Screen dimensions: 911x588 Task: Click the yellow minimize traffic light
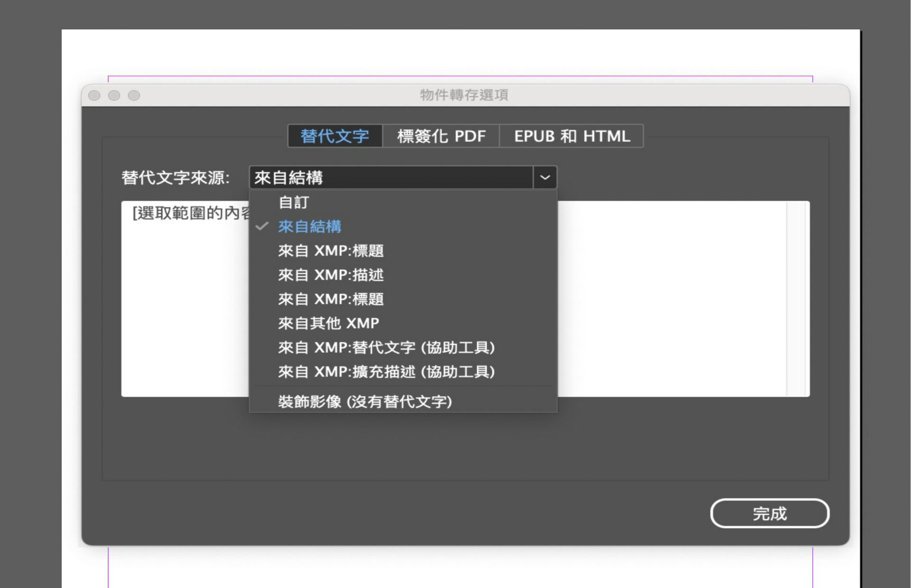(x=114, y=95)
